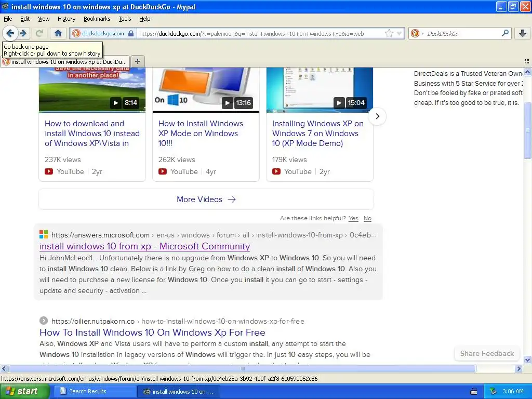
Task: Open the URL history dropdown arrow
Action: 400,33
